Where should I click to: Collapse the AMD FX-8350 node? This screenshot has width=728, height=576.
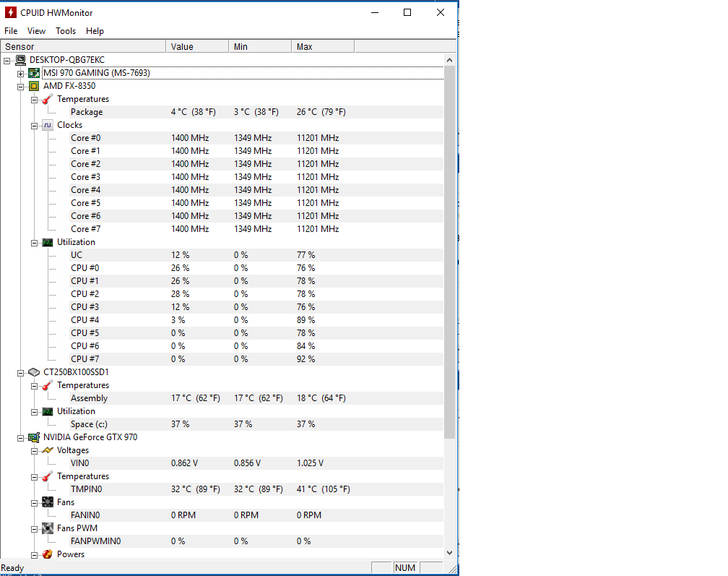click(x=20, y=87)
